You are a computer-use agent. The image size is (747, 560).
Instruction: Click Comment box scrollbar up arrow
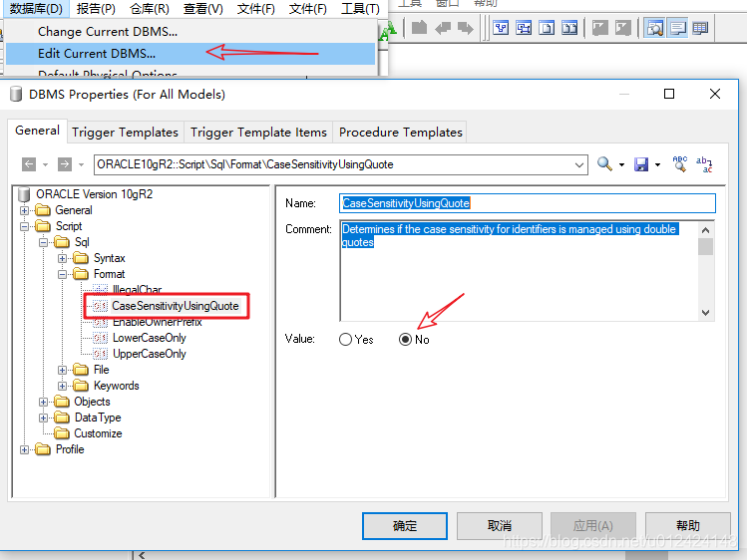pos(705,230)
